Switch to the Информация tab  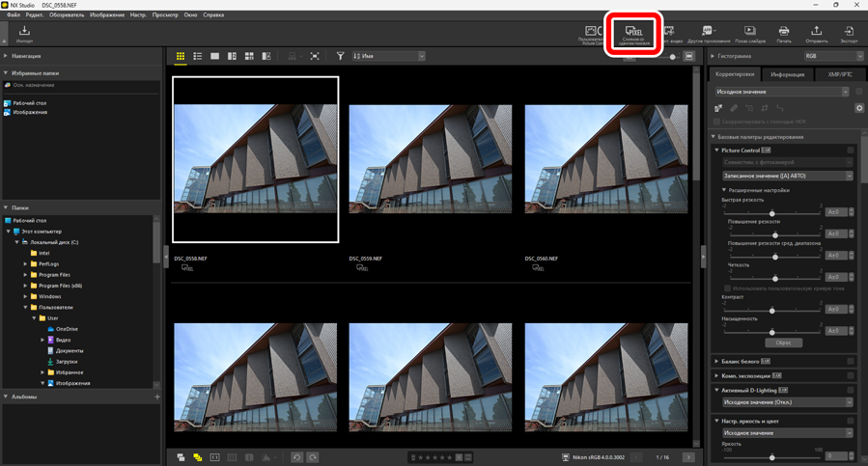pos(787,74)
